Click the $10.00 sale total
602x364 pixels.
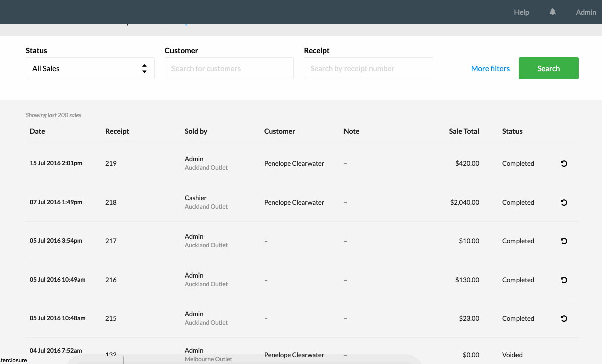pos(469,241)
